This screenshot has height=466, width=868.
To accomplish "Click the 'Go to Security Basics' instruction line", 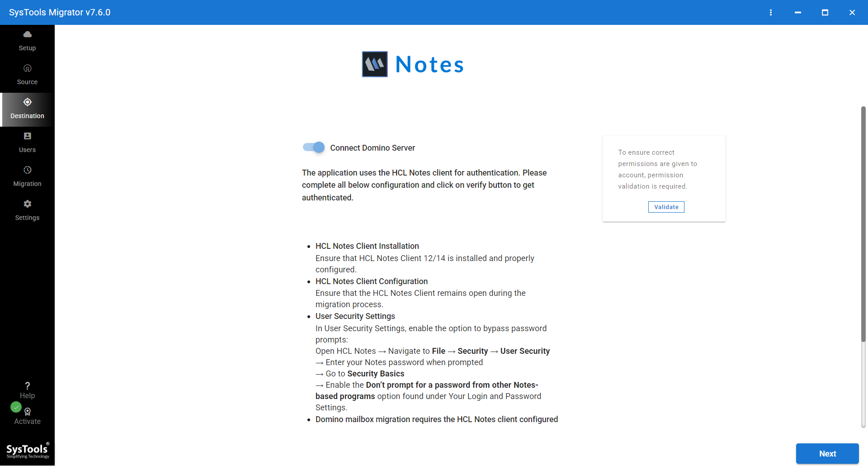I will [x=360, y=374].
